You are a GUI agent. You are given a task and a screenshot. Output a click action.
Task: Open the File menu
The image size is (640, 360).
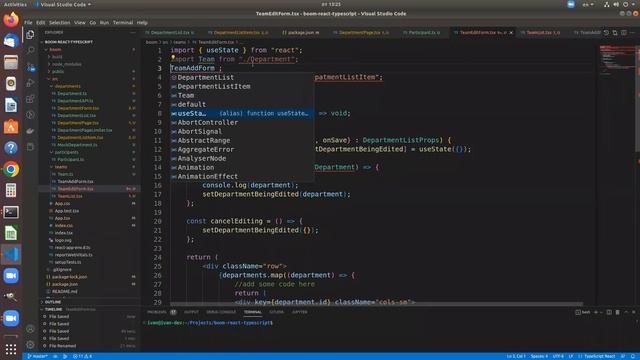point(28,23)
